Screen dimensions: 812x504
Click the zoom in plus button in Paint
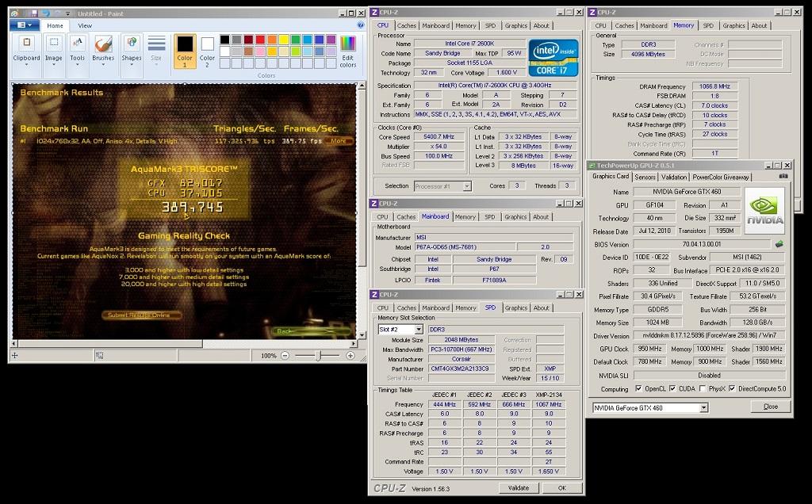coord(350,356)
